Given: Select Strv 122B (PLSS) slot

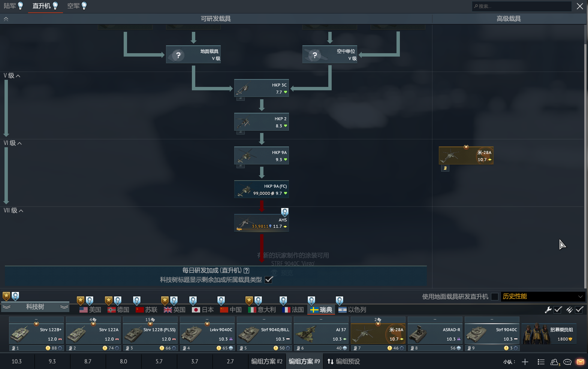Looking at the screenshot, I should (x=150, y=334).
